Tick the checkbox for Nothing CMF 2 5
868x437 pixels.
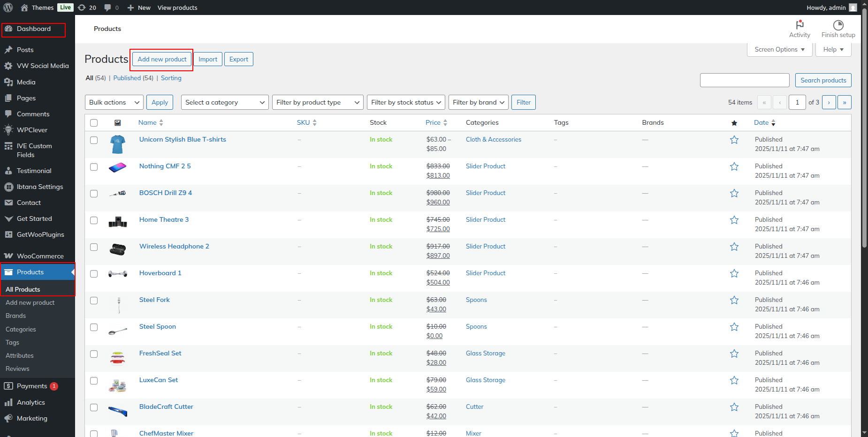click(94, 167)
